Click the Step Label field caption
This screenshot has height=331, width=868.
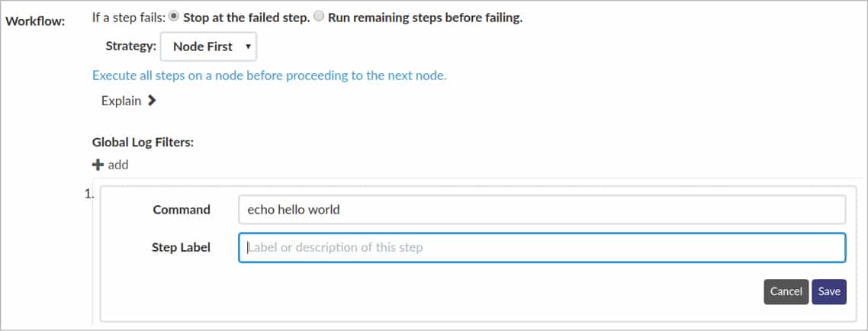tap(181, 248)
